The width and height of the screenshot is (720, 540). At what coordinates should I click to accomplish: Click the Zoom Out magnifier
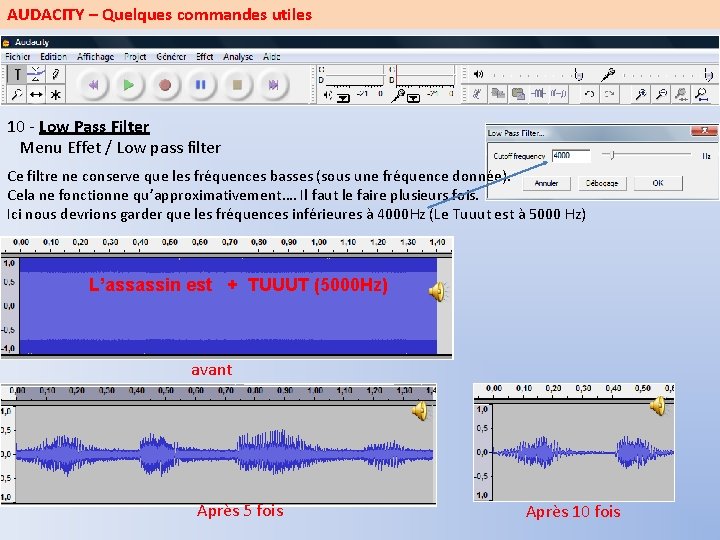(661, 94)
